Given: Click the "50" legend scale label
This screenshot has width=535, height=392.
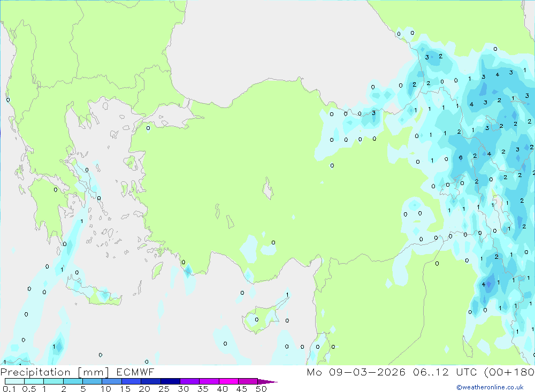Looking at the screenshot, I should [x=262, y=389].
